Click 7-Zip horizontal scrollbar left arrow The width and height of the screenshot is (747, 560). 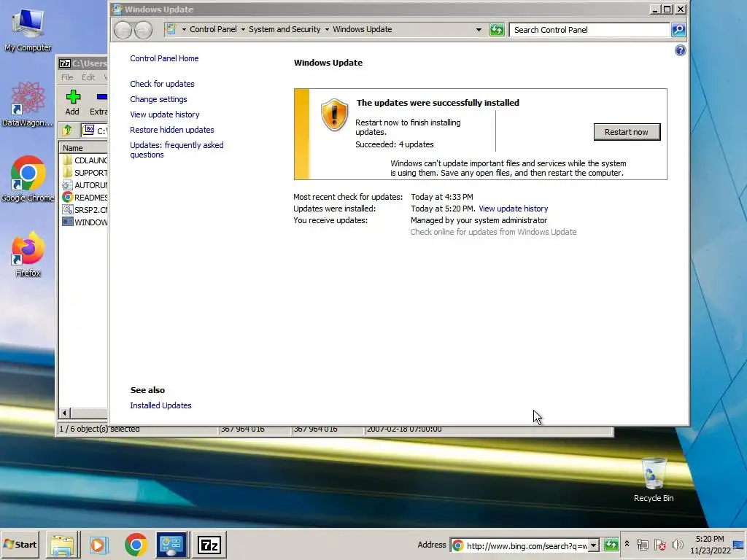tap(65, 413)
